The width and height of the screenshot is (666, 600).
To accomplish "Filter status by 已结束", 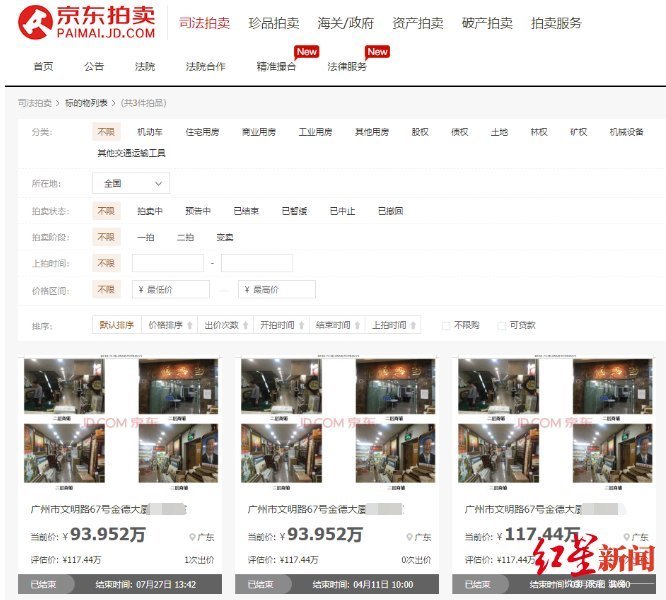I will pyautogui.click(x=246, y=211).
